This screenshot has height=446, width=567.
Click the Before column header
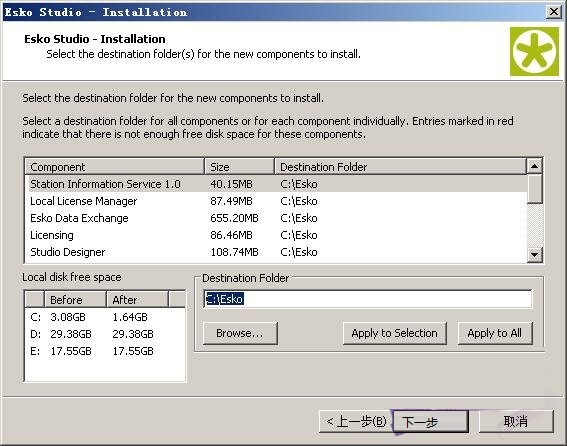point(76,300)
